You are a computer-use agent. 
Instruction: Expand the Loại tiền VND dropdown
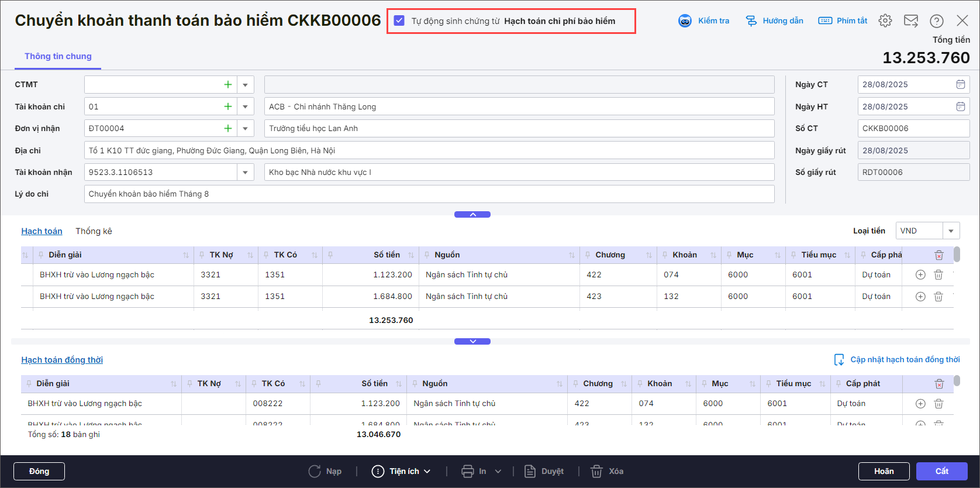click(951, 231)
